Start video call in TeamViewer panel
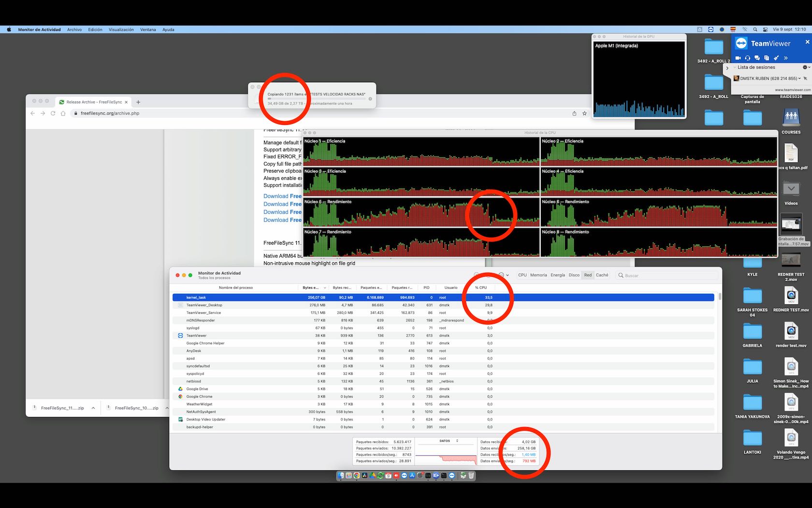 click(738, 58)
